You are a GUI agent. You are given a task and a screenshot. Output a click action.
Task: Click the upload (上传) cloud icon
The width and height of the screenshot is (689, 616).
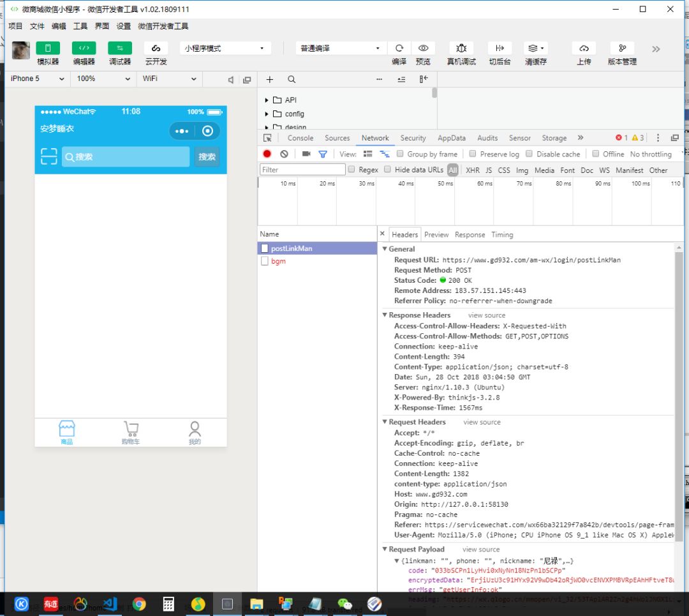584,48
